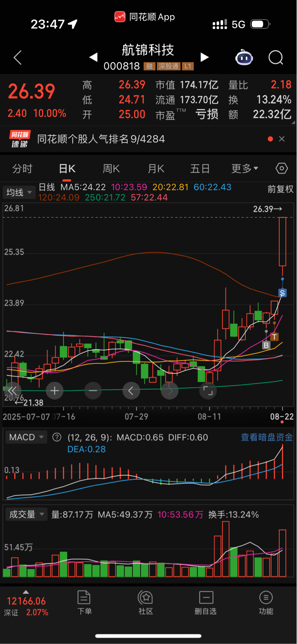Expand the 更多 dropdown

click(x=245, y=169)
